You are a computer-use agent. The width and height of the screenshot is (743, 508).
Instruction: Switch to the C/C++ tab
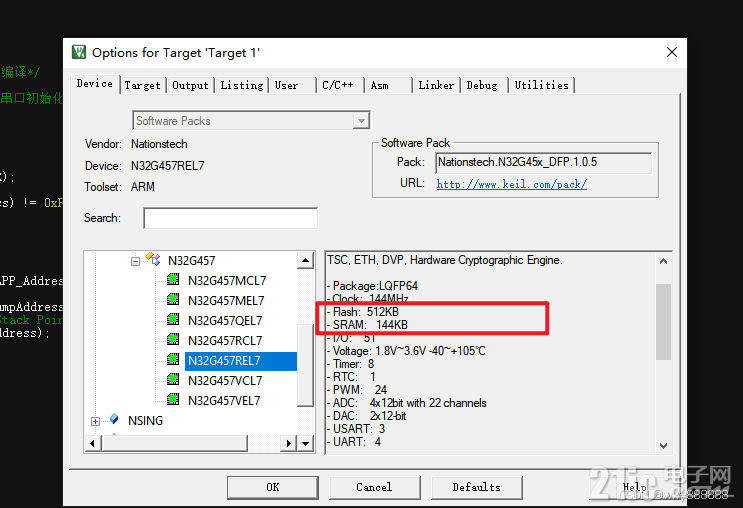[338, 85]
